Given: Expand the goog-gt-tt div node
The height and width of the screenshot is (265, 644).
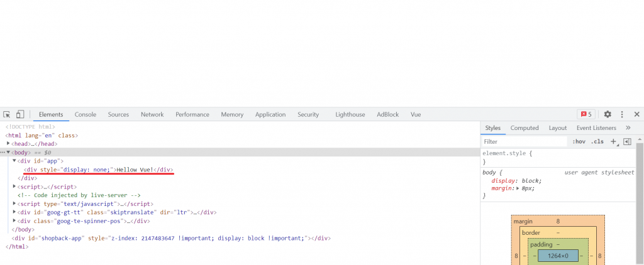Looking at the screenshot, I should click(14, 212).
